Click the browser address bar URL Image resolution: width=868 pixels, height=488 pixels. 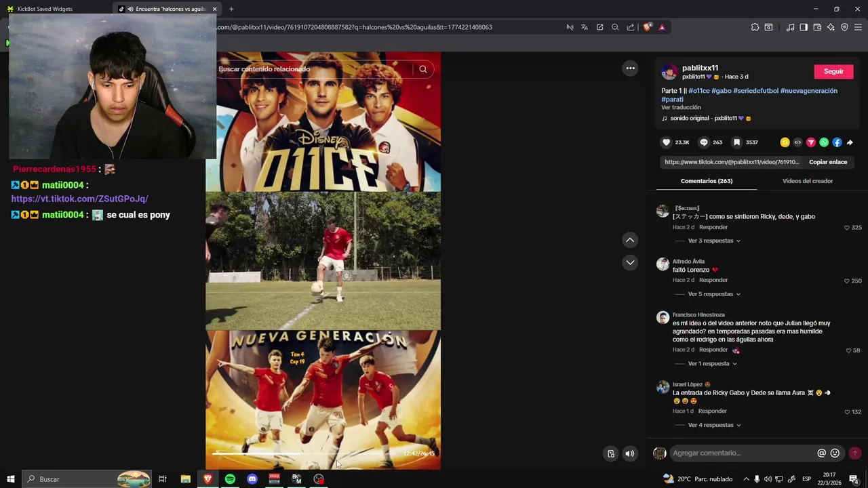click(354, 27)
